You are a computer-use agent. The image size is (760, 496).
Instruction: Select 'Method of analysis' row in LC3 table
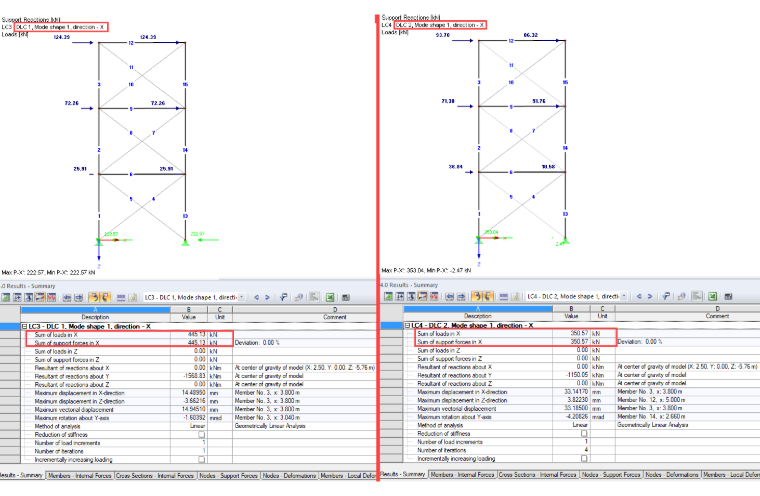[x=199, y=426]
